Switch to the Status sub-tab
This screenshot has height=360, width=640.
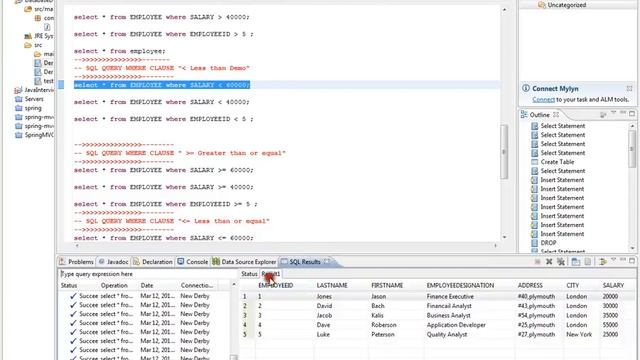249,274
